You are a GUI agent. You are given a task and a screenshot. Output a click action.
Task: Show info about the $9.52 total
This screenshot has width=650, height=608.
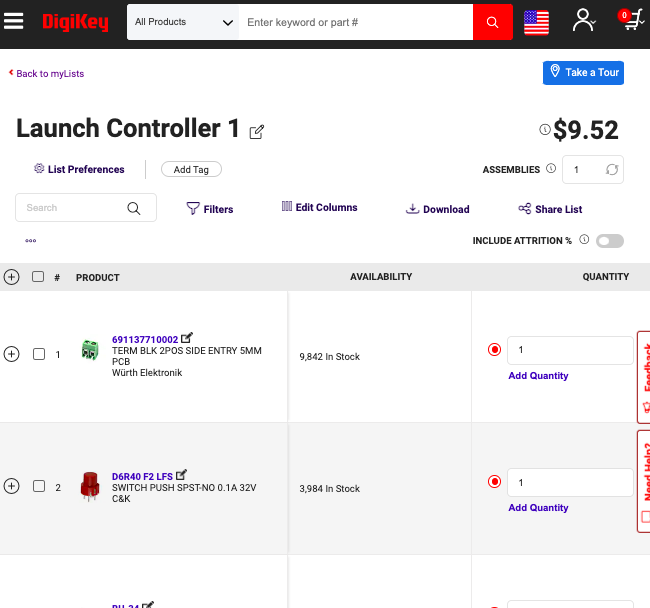coord(545,130)
